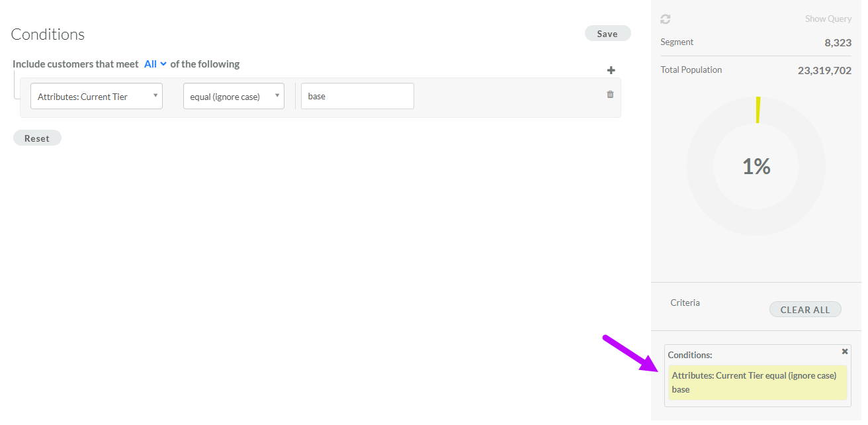868x425 pixels.
Task: Click the plus icon to add a condition
Action: [x=611, y=70]
